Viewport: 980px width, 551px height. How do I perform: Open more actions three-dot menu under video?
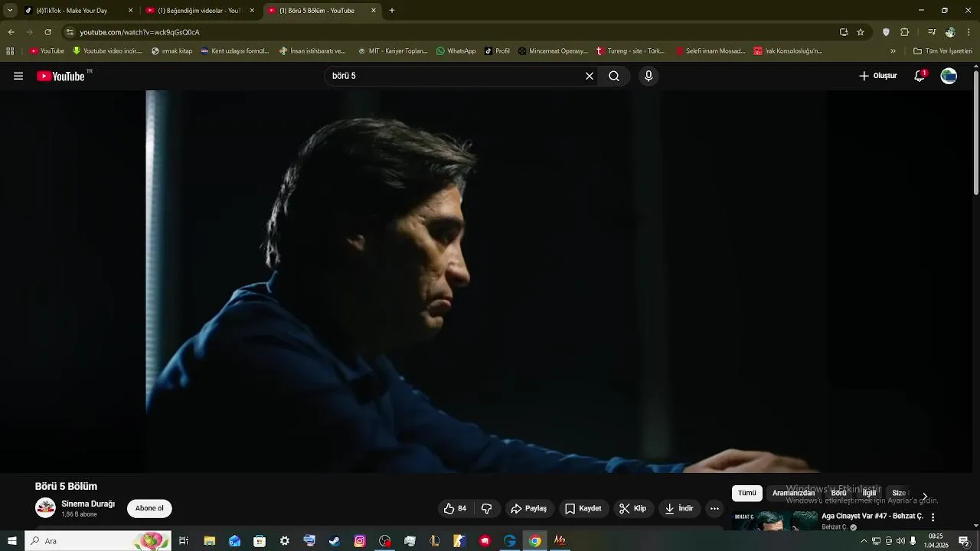tap(714, 508)
